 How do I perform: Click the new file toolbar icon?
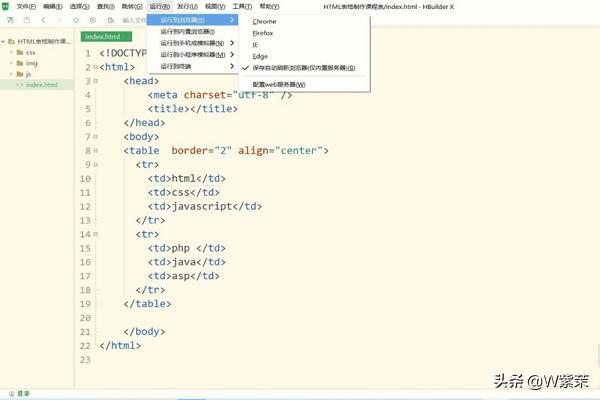(9, 20)
